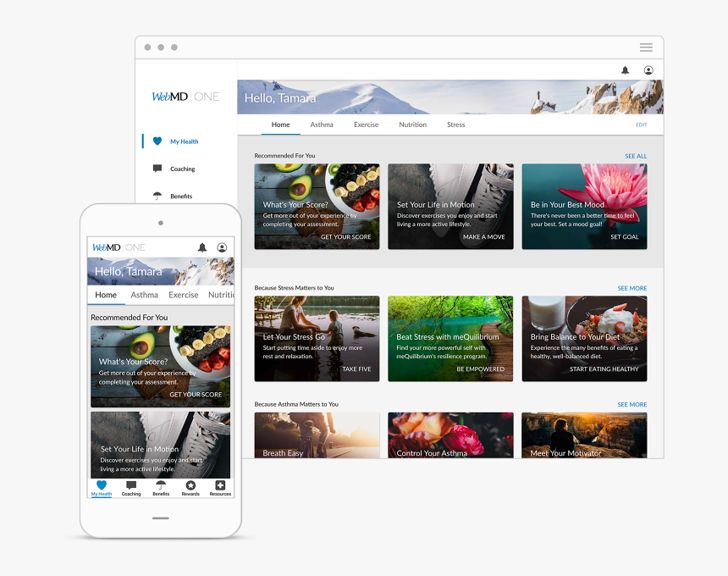Switch to the Asthma tab on desktop
The width and height of the screenshot is (728, 576).
tap(322, 125)
